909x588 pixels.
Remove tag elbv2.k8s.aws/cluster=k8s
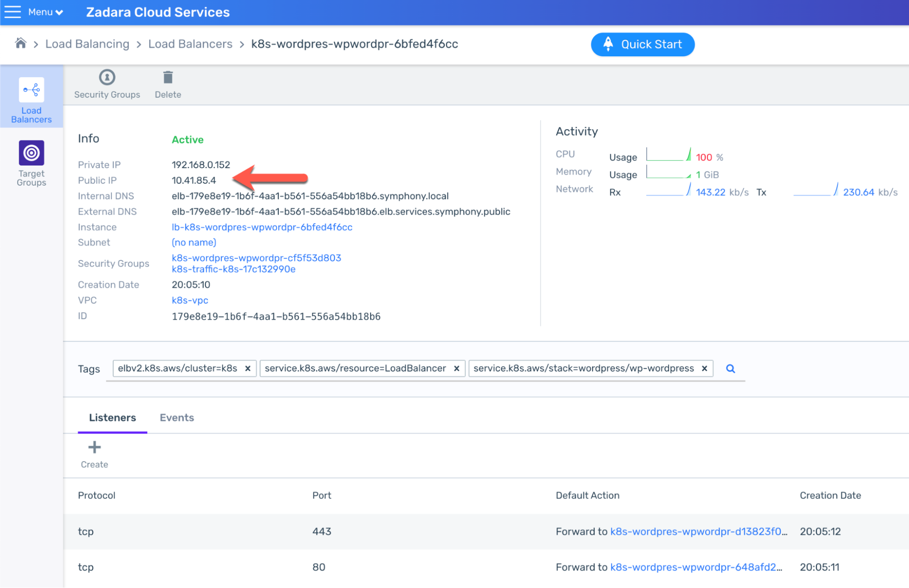[248, 368]
